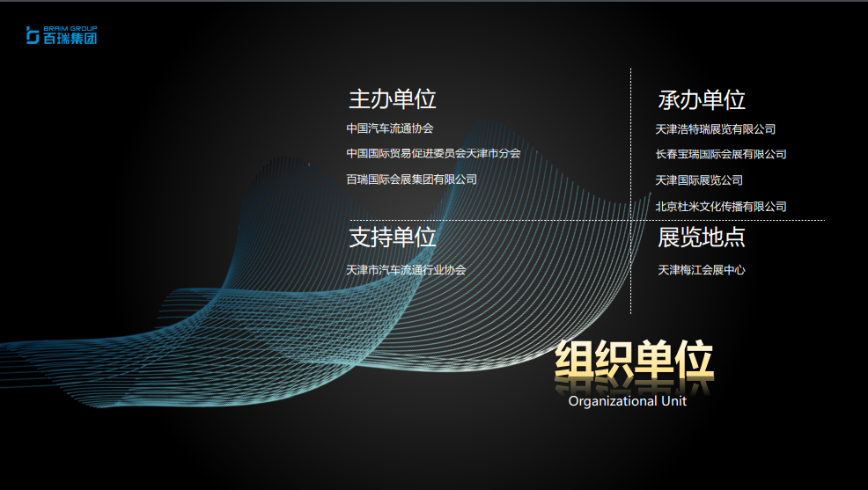Viewport: 868px width, 490px height.
Task: Select the 支持单位 heading
Action: pyautogui.click(x=393, y=238)
